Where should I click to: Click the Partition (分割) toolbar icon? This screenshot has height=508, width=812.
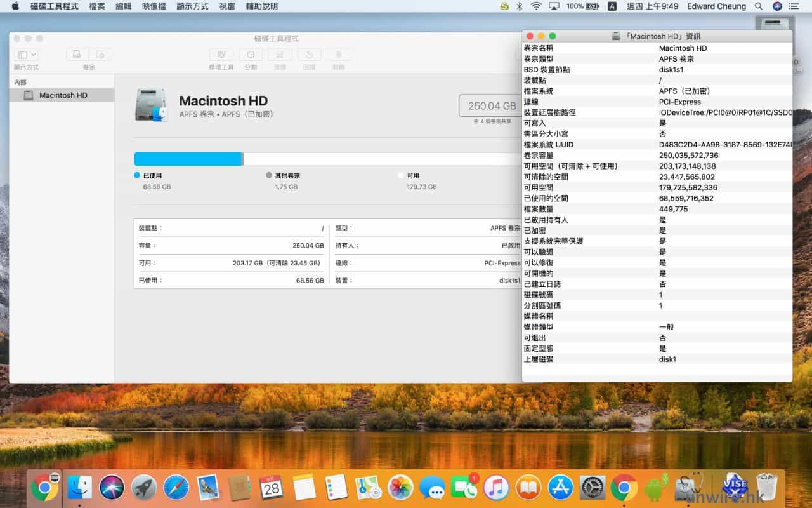pyautogui.click(x=251, y=55)
